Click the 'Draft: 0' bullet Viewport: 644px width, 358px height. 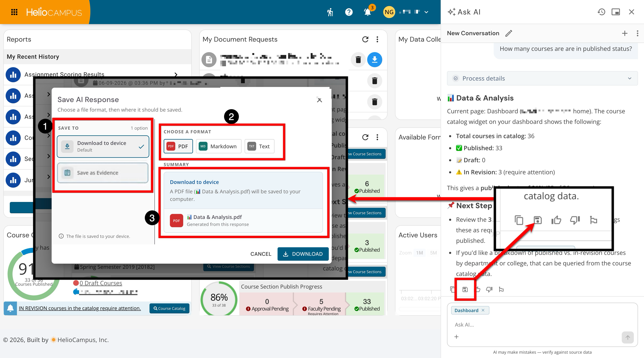coord(471,160)
